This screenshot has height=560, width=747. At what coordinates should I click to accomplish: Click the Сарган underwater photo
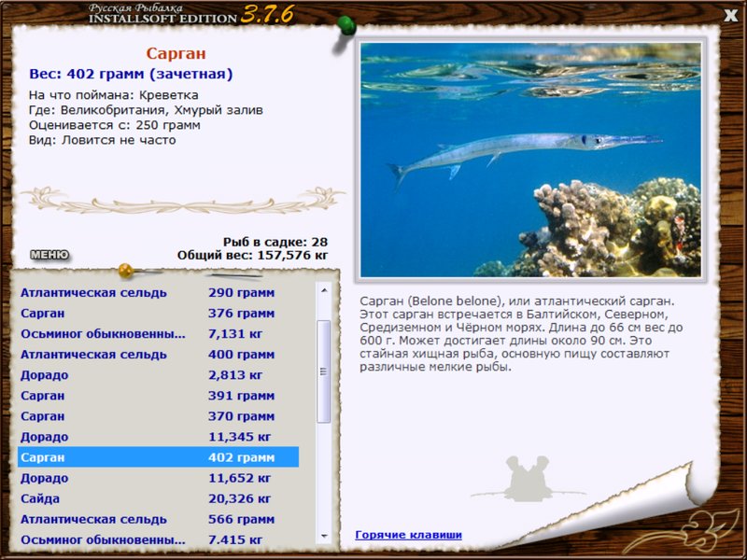(530, 160)
